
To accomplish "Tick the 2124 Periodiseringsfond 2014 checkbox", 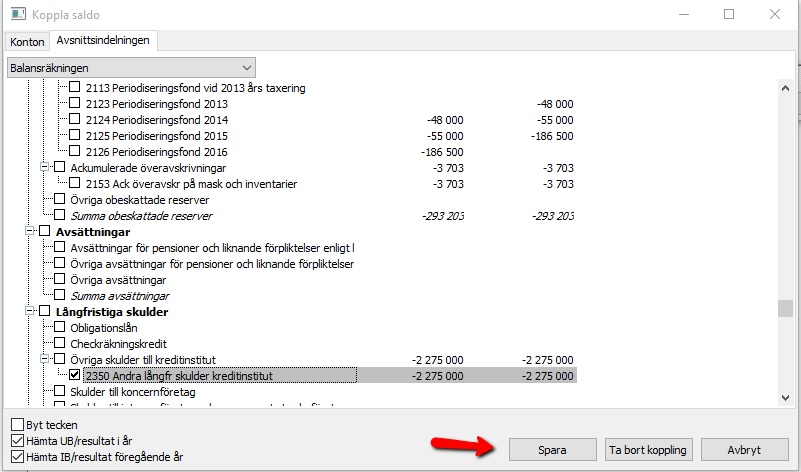I will coord(75,120).
